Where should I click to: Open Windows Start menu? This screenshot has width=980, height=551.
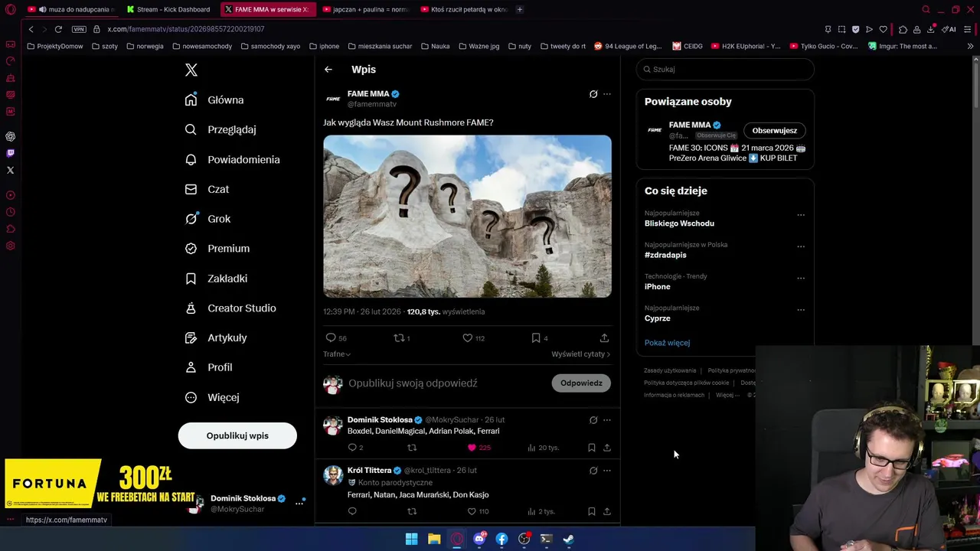point(411,539)
